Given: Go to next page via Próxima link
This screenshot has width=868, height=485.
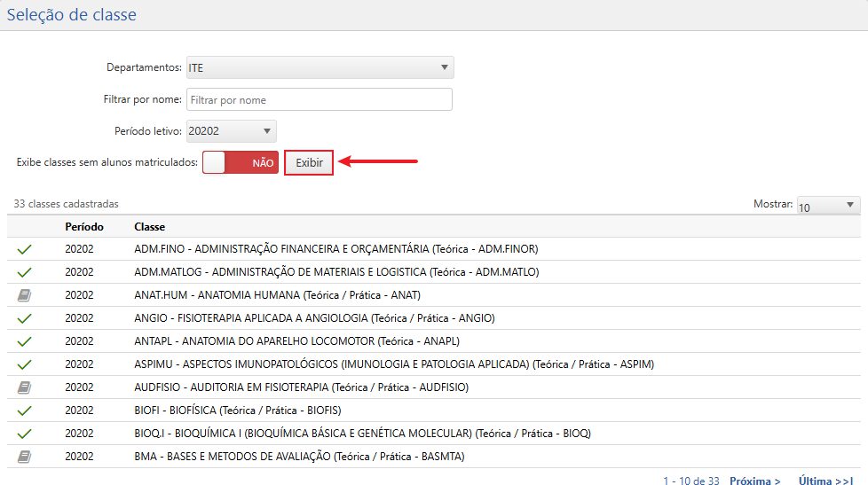Looking at the screenshot, I should [x=755, y=481].
